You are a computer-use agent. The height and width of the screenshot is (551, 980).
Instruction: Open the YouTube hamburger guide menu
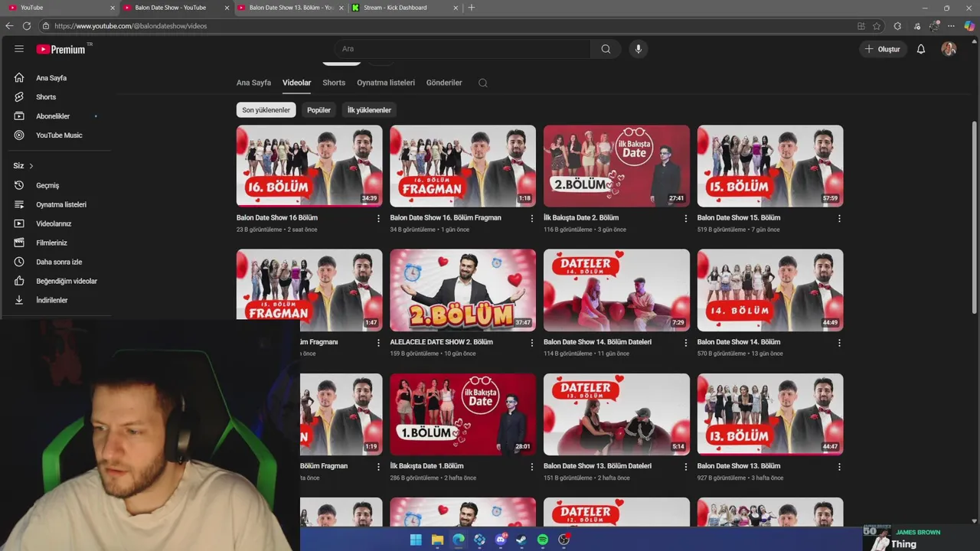(19, 49)
